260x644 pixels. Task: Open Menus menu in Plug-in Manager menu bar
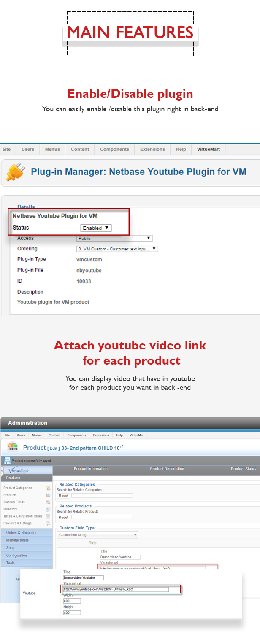(53, 149)
